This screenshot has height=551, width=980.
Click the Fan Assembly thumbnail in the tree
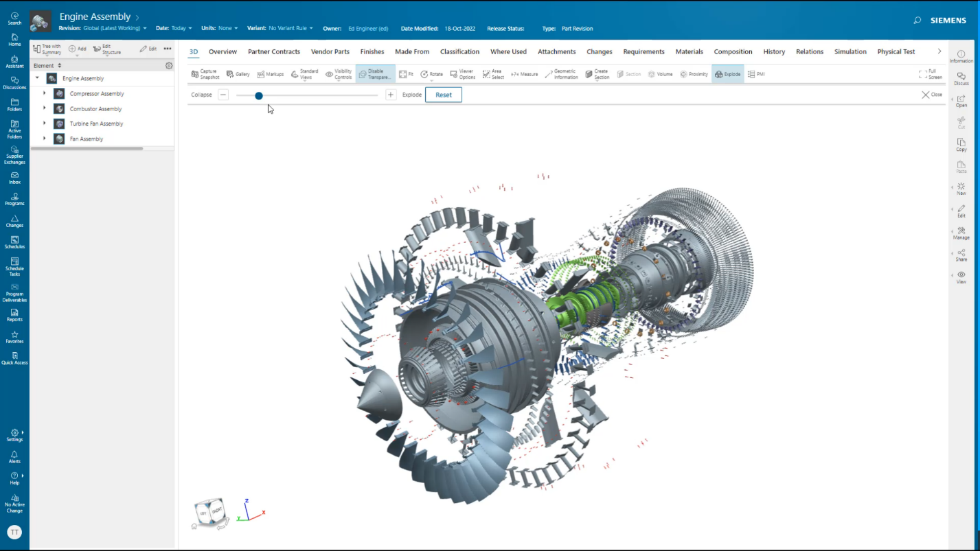[x=59, y=139]
